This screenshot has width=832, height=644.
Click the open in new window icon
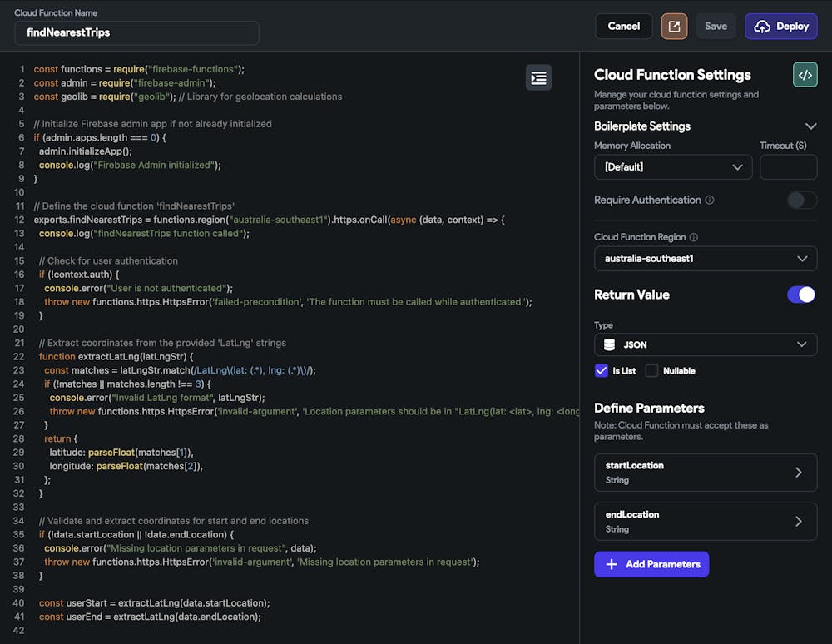pos(674,27)
